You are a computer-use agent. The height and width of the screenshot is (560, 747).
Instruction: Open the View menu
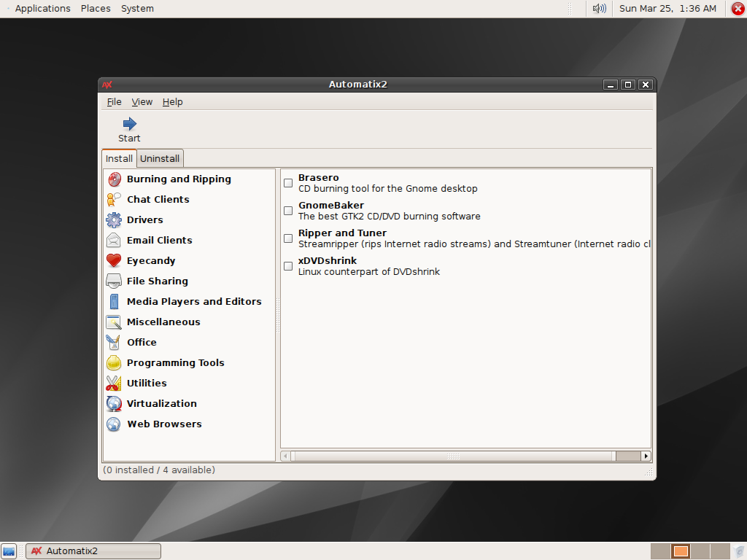(142, 102)
